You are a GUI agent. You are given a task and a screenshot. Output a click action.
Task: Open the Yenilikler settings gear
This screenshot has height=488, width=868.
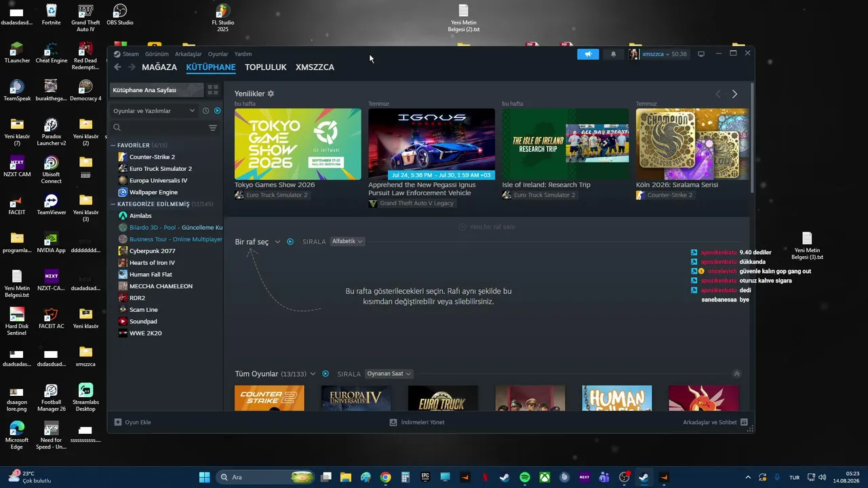coord(271,94)
